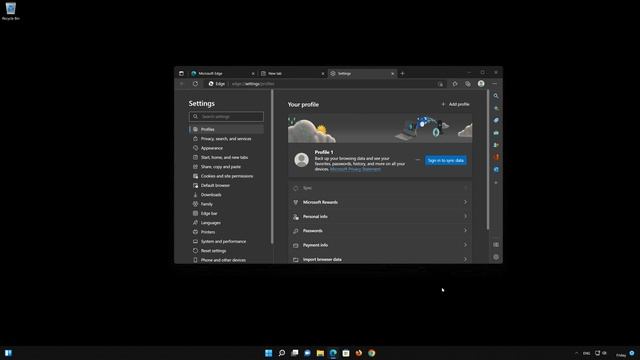Click the Passwords key icon
The width and height of the screenshot is (640, 360).
[x=296, y=231]
